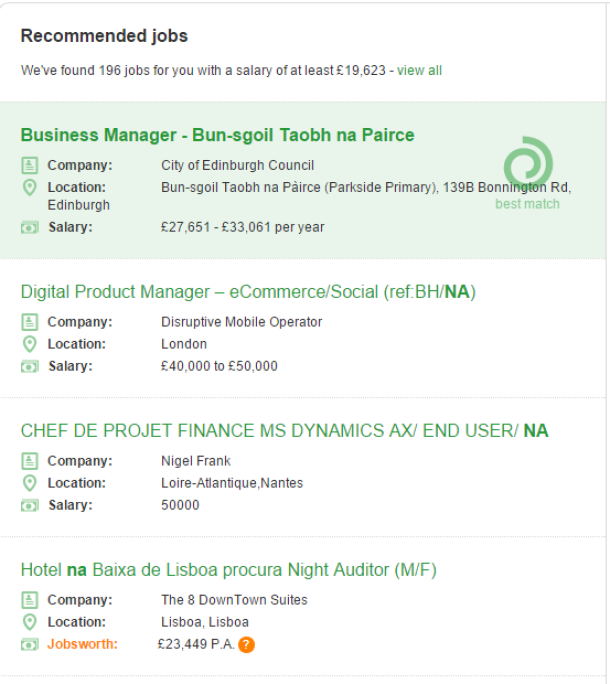This screenshot has height=684, width=610.
Task: Click the orange question mark help icon
Action: (x=247, y=644)
